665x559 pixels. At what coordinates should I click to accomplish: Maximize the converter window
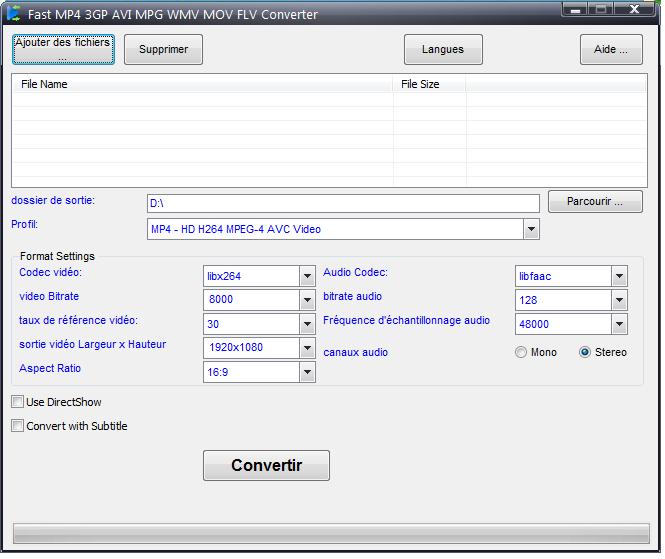(x=601, y=9)
